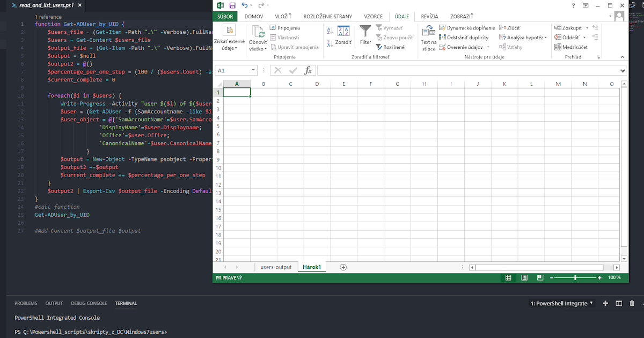Add a new sheet with the plus button
Screen dimensions: 644x338
click(343, 267)
